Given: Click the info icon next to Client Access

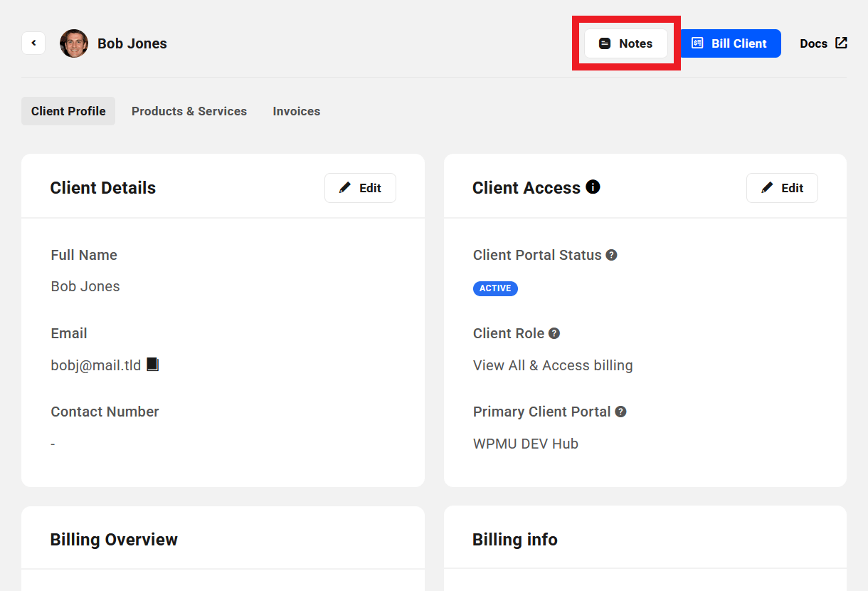Looking at the screenshot, I should (x=593, y=187).
